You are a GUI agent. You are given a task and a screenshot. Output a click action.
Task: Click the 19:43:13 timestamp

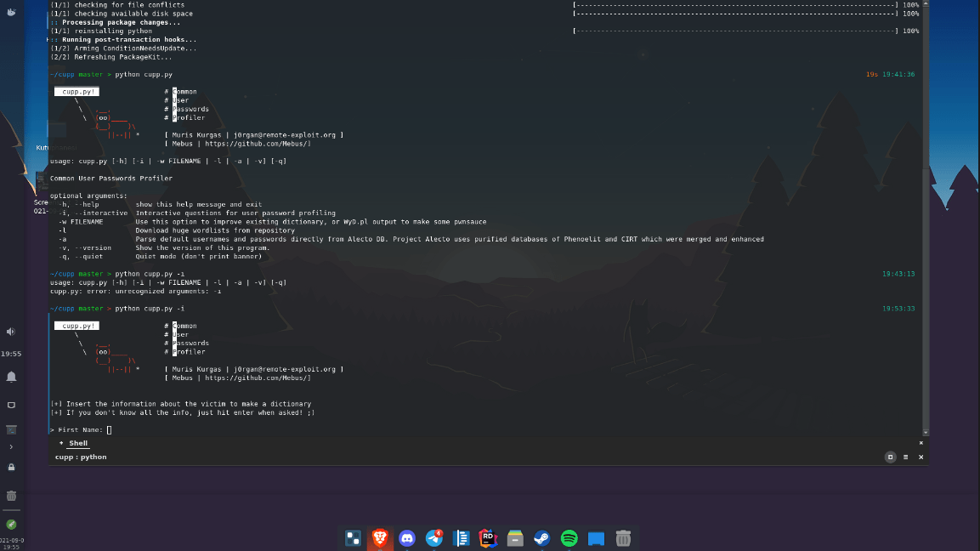point(898,274)
